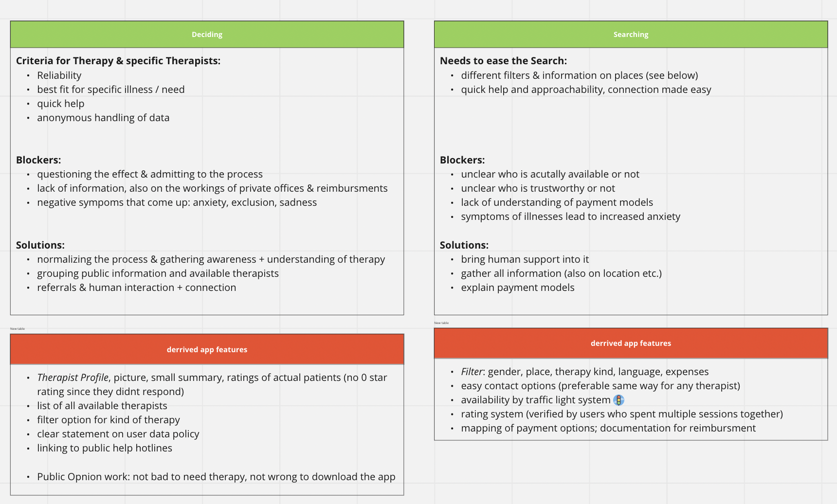The image size is (837, 504).
Task: Click the unclear who is trustworthy bullet
Action: (538, 188)
